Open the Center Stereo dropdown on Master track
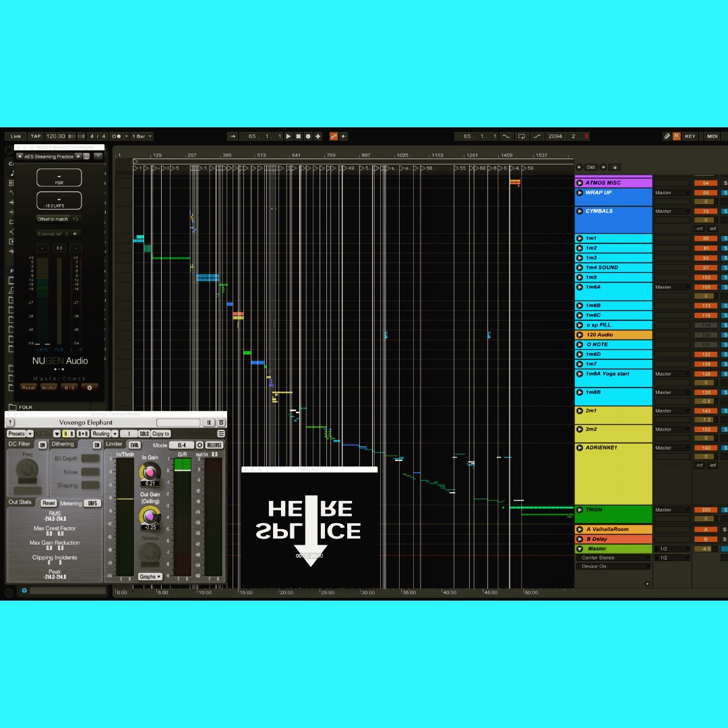This screenshot has width=728, height=728. click(613, 557)
